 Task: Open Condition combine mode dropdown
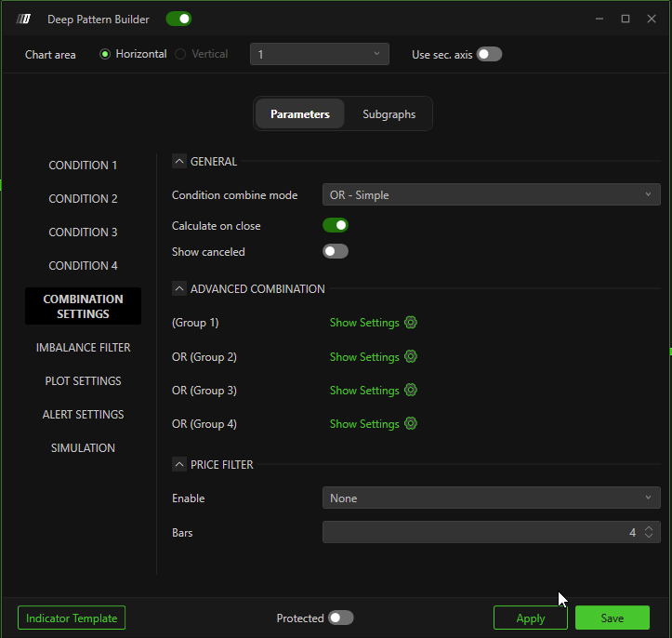[x=491, y=194]
